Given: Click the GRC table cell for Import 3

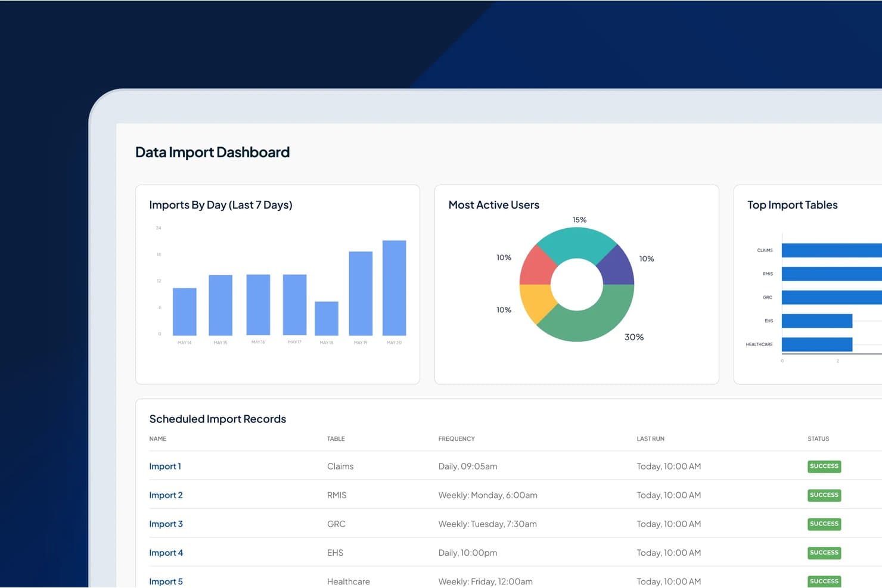Looking at the screenshot, I should (x=336, y=524).
